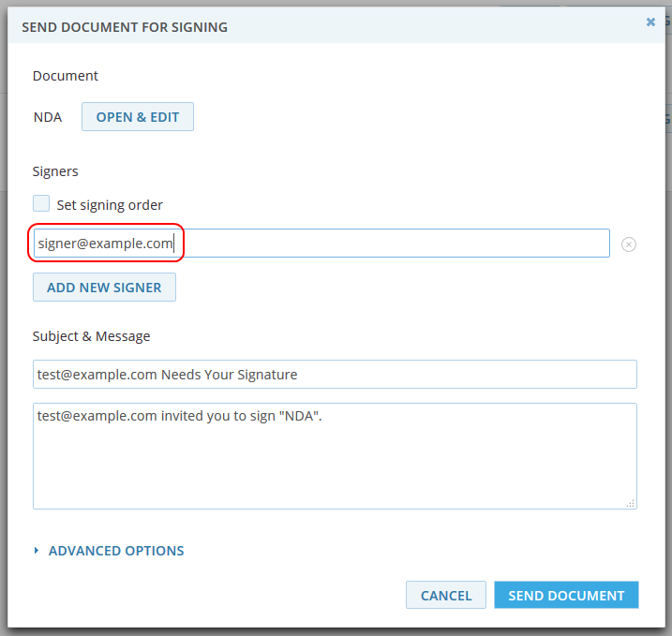672x636 pixels.
Task: Remove signer with the circled X icon
Action: (x=628, y=244)
